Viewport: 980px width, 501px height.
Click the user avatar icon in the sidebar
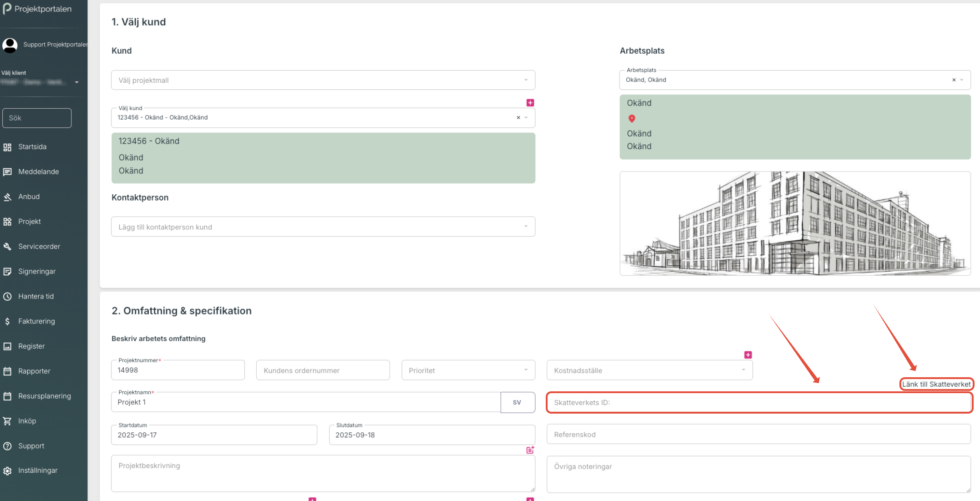(10, 45)
